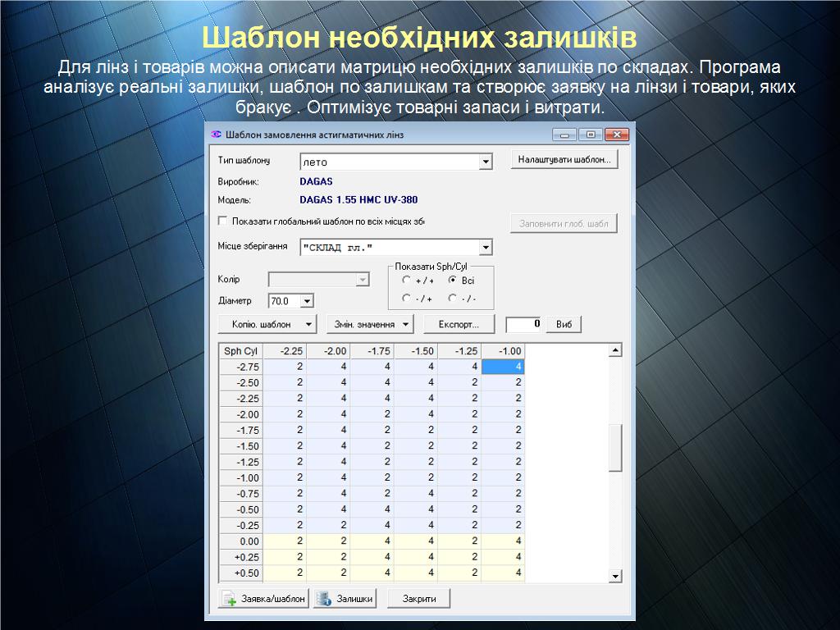This screenshot has height=630, width=840.
Task: Click the numeric input field showing 0
Action: (x=524, y=324)
